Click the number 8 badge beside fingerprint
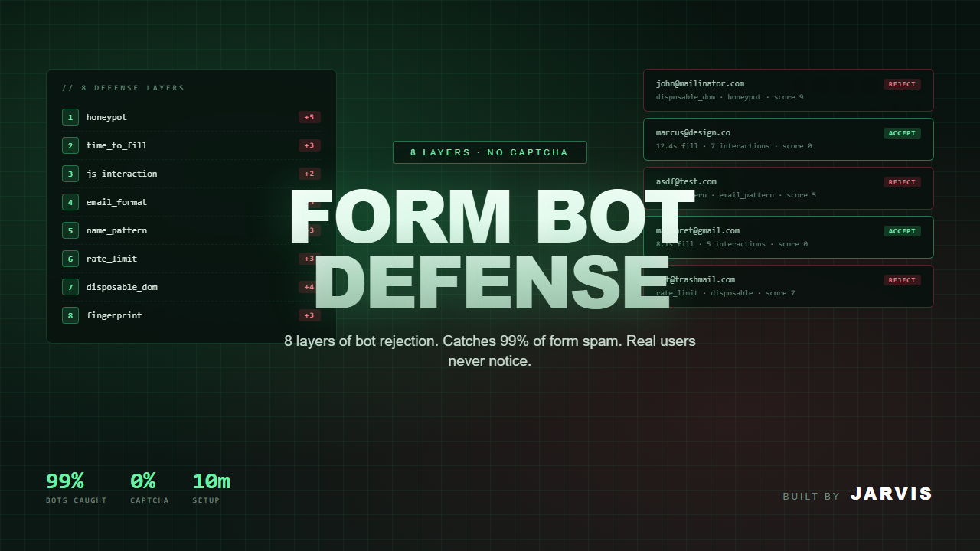This screenshot has height=551, width=980. (70, 315)
